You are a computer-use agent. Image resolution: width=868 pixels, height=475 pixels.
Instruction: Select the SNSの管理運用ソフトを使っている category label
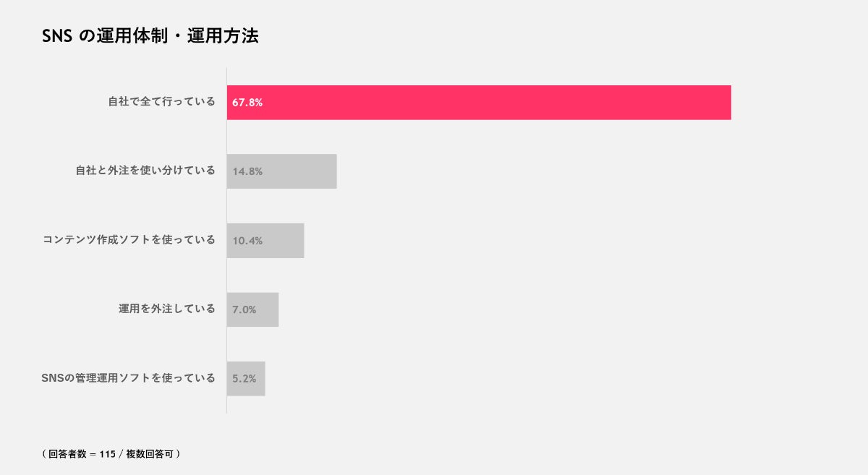click(x=128, y=377)
